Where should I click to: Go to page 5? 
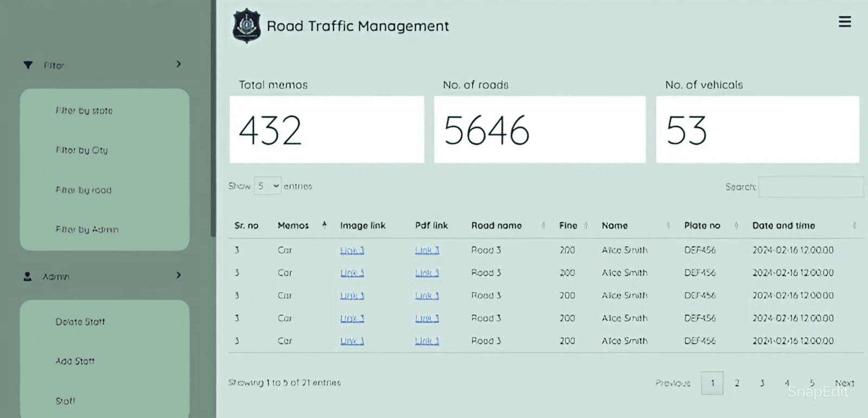tap(812, 383)
